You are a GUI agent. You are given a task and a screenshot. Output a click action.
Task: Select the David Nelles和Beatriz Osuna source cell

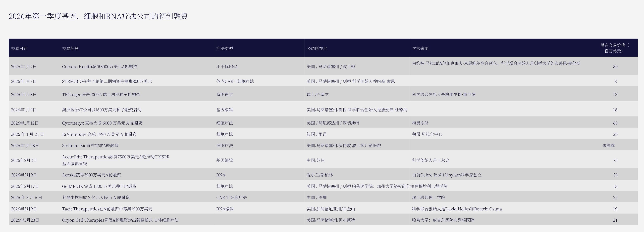click(457, 209)
